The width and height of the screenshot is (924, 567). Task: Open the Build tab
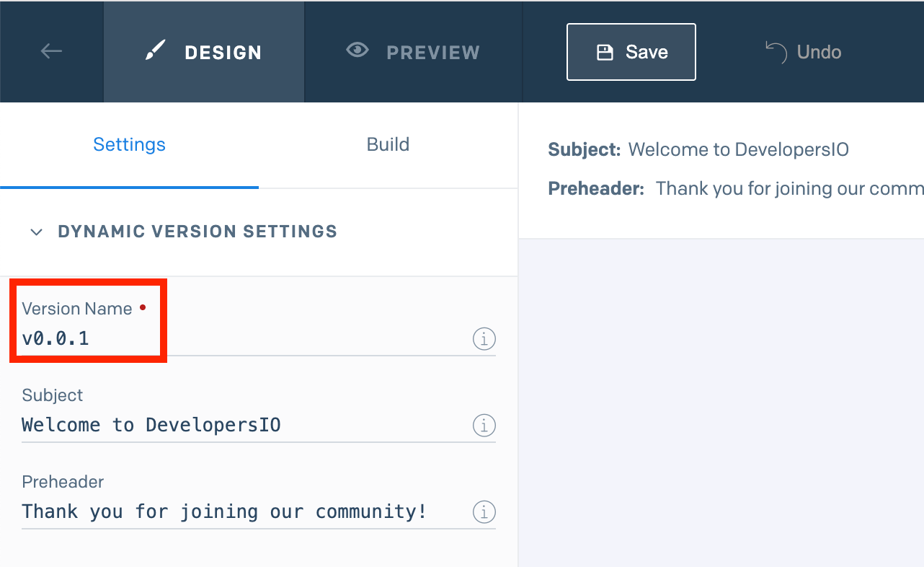point(388,144)
